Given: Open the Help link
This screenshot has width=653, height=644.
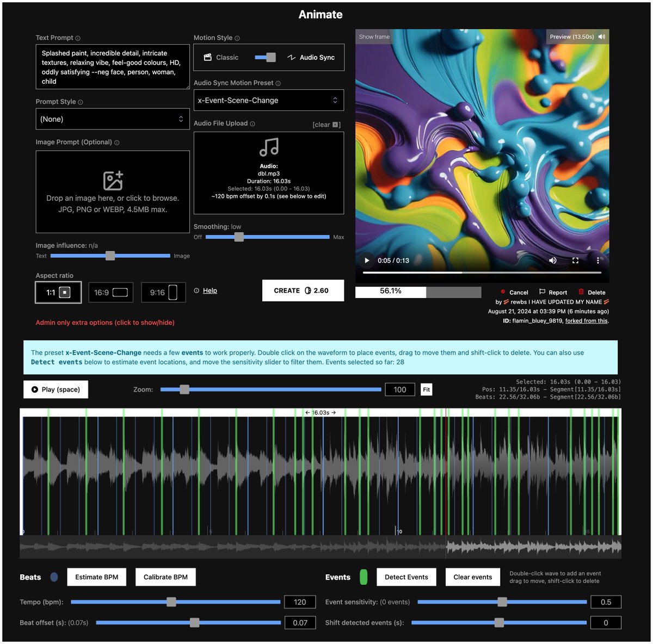Looking at the screenshot, I should tap(210, 290).
